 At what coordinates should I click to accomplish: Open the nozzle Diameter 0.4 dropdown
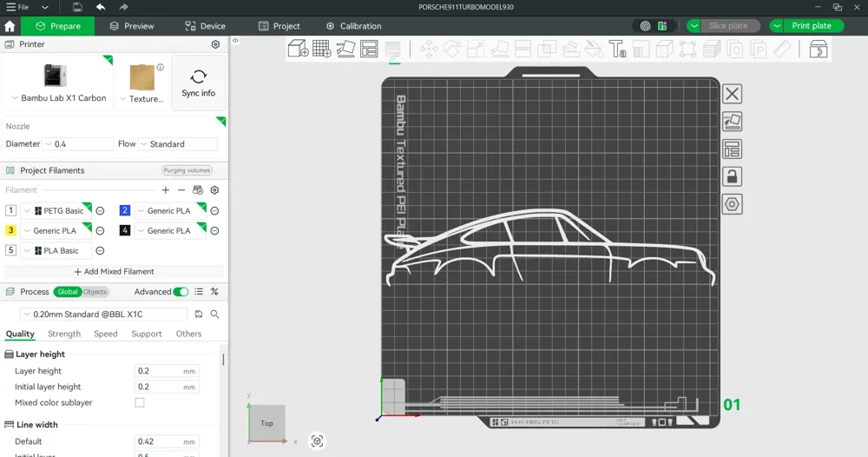78,144
